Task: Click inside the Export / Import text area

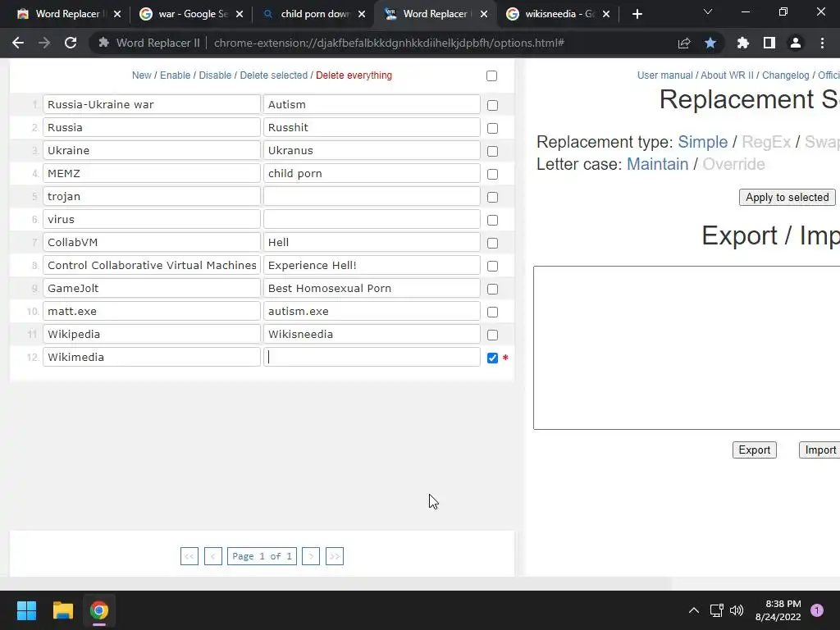Action: [x=687, y=348]
